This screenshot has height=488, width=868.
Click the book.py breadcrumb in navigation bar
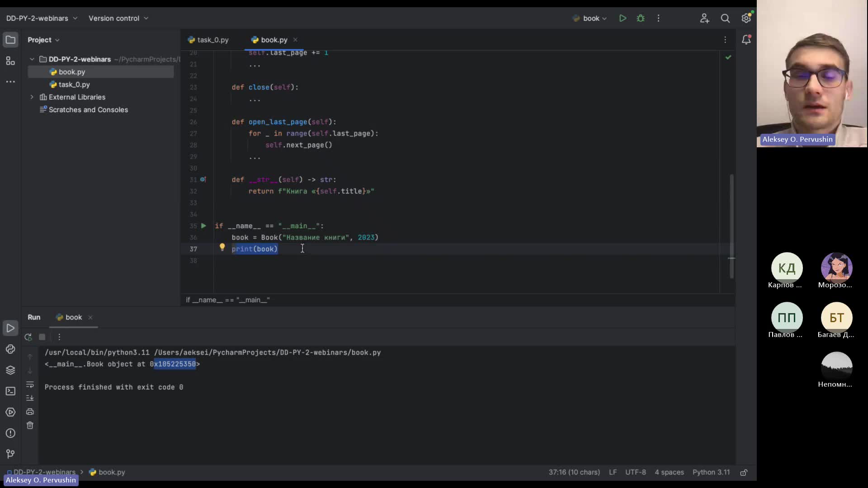[x=107, y=472]
